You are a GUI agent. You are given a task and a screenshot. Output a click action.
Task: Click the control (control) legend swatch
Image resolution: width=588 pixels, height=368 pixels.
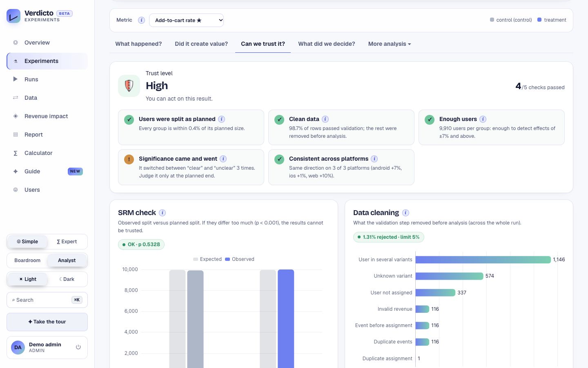(x=492, y=20)
